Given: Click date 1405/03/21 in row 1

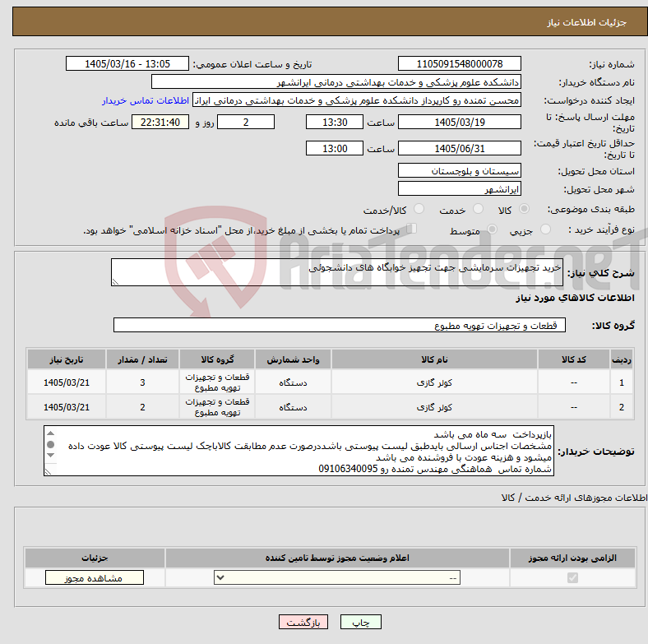Looking at the screenshot, I should pos(67,382).
